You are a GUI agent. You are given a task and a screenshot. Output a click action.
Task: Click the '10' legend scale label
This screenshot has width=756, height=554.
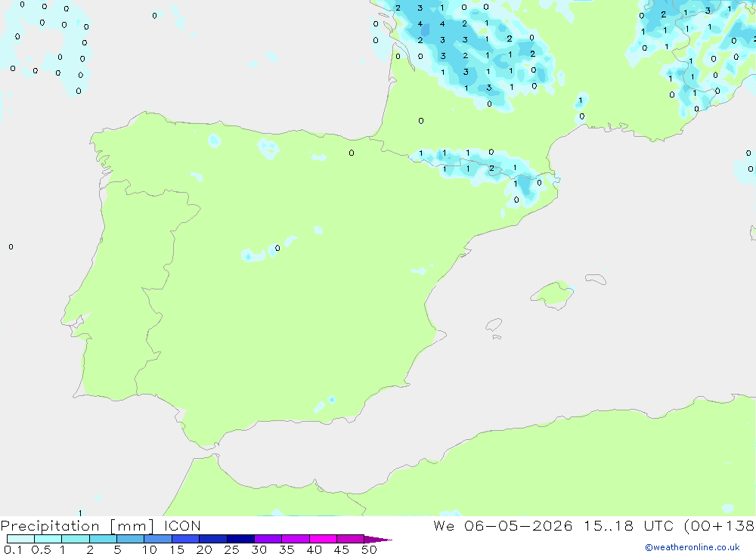[x=150, y=549]
